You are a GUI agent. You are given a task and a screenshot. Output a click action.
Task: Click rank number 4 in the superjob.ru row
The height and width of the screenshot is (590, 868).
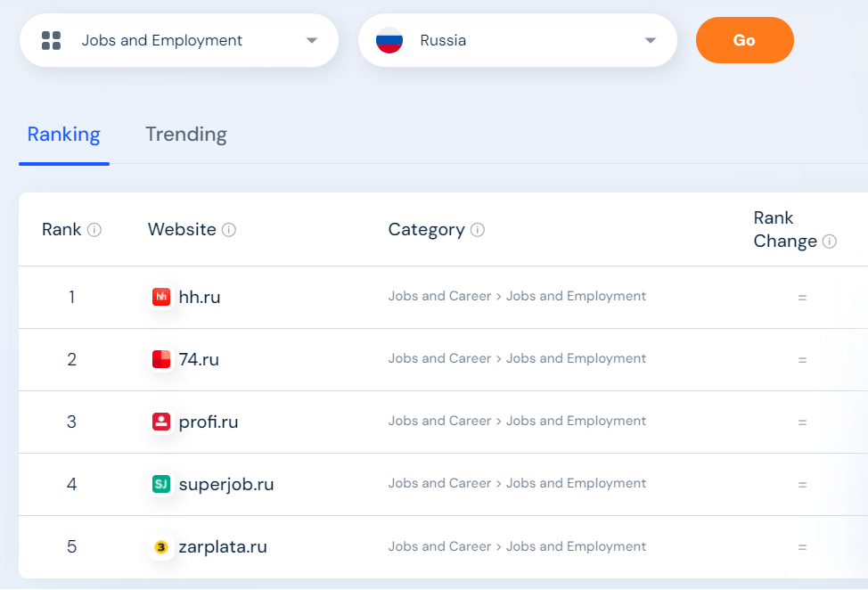click(x=71, y=485)
